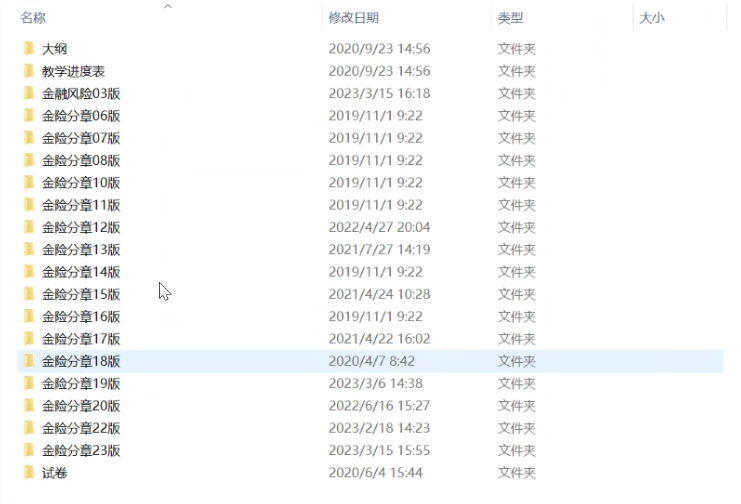Toggle the sort arrow above 名称
The image size is (741, 504).
point(168,6)
